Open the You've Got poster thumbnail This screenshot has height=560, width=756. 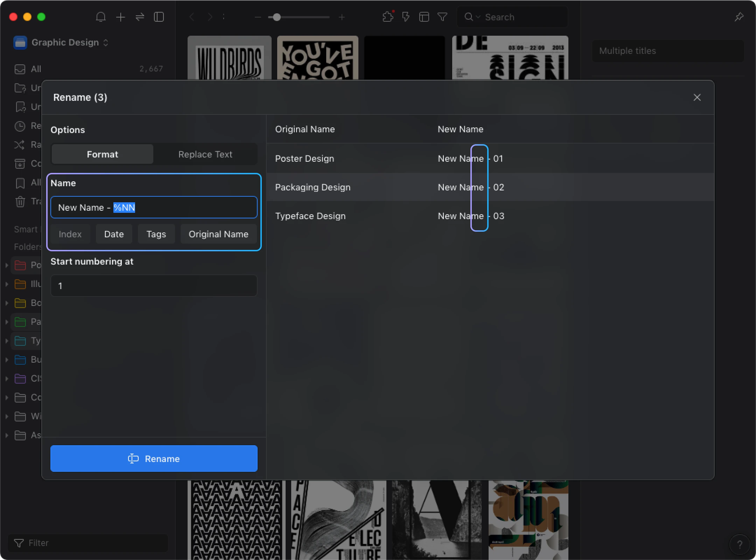tap(318, 58)
